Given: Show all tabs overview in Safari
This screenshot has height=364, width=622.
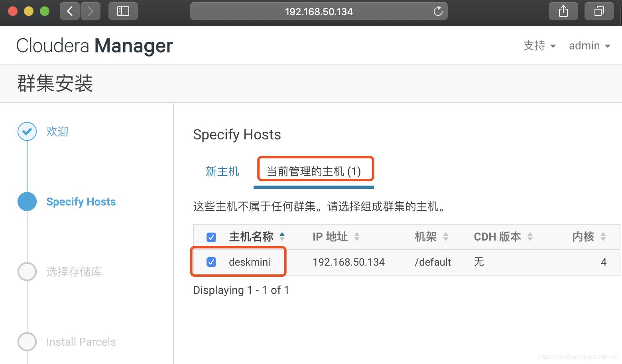Looking at the screenshot, I should point(599,11).
